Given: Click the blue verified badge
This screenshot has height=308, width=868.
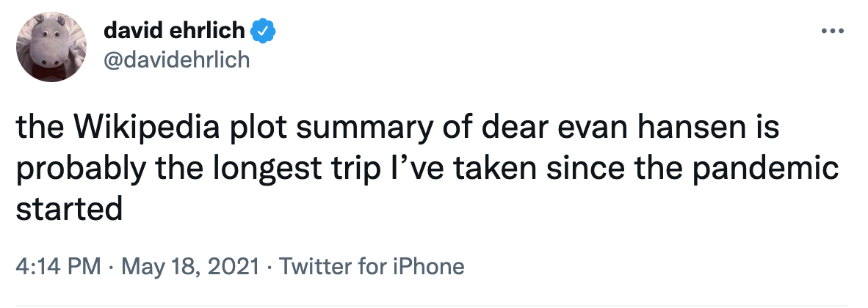Looking at the screenshot, I should pyautogui.click(x=264, y=31).
